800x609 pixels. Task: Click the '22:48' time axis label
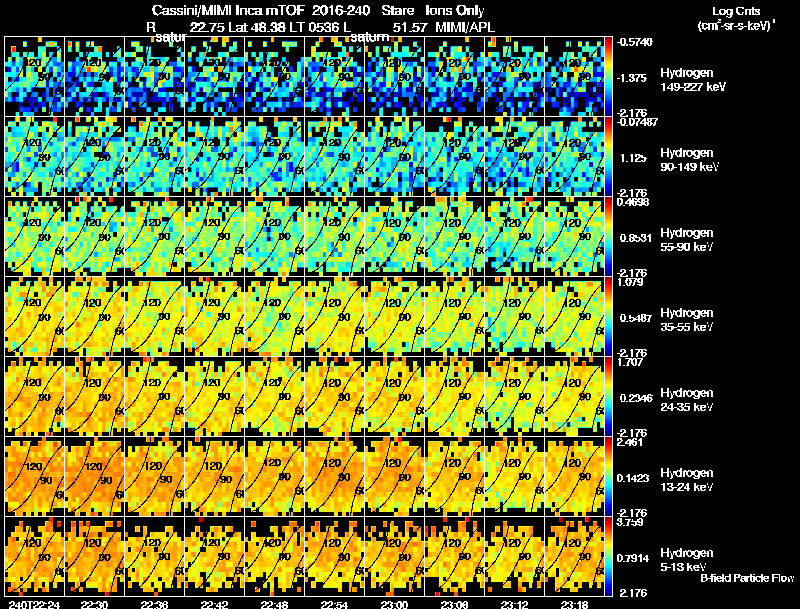click(x=274, y=604)
